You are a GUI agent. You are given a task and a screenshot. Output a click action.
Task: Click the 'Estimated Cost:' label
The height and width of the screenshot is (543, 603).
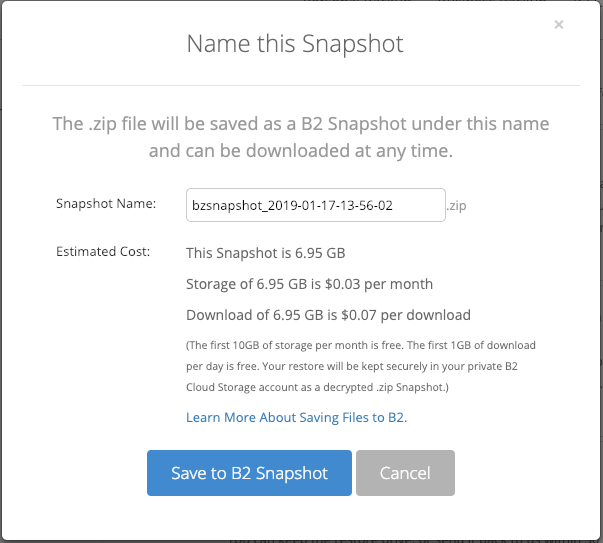tap(103, 252)
